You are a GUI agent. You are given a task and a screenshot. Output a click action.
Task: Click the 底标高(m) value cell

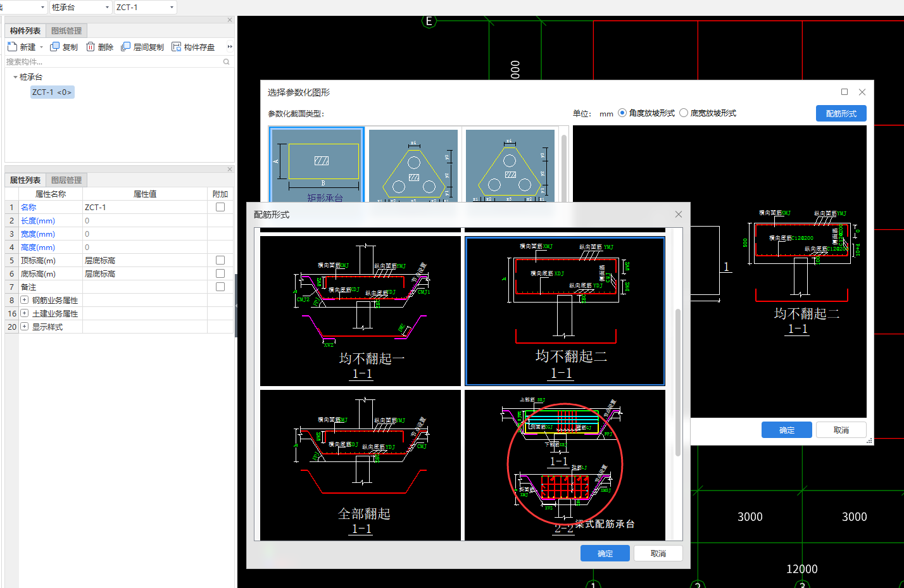(145, 273)
